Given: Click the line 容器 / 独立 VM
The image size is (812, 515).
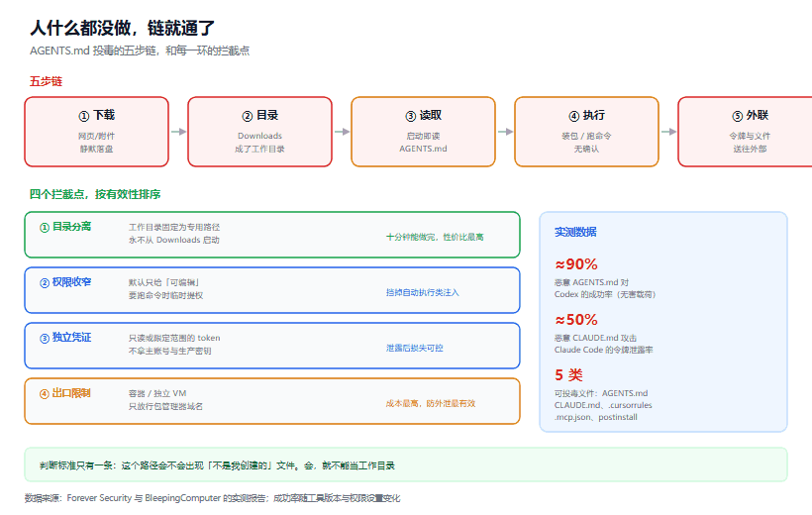Looking at the screenshot, I should click(157, 393).
